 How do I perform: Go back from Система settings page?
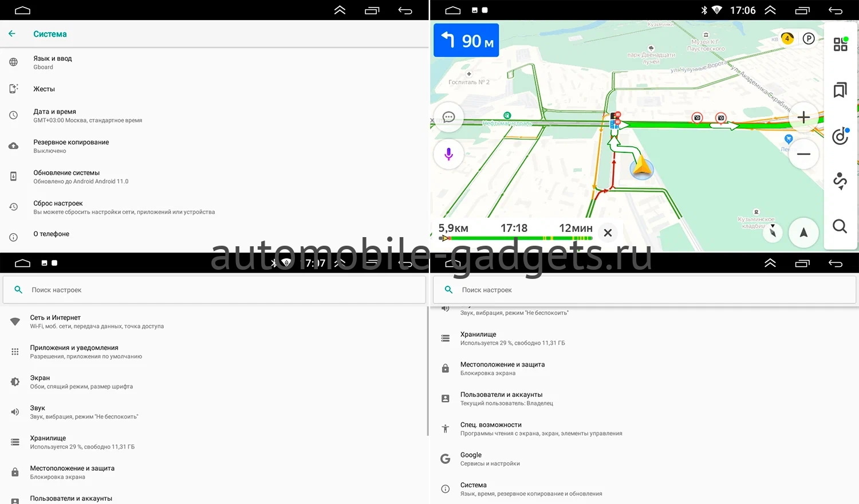12,34
